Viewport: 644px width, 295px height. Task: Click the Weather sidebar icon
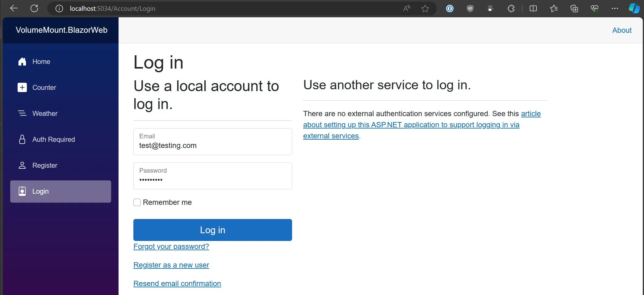(22, 113)
